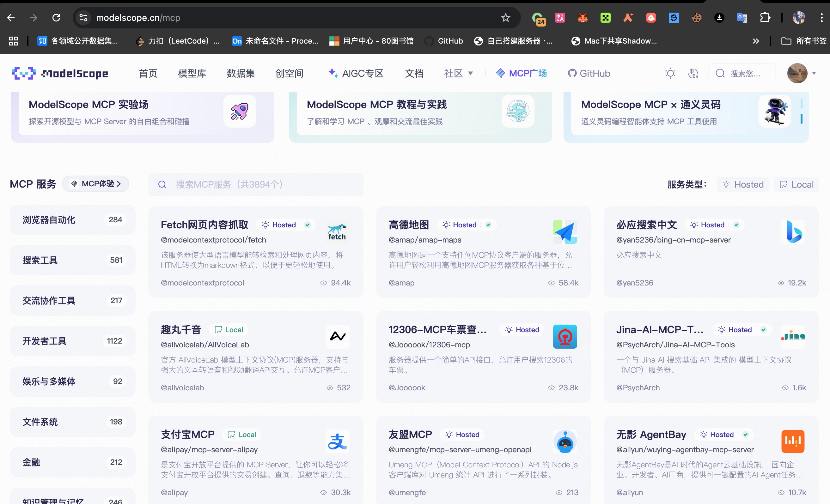Open the 创空间 nav item

coord(289,73)
